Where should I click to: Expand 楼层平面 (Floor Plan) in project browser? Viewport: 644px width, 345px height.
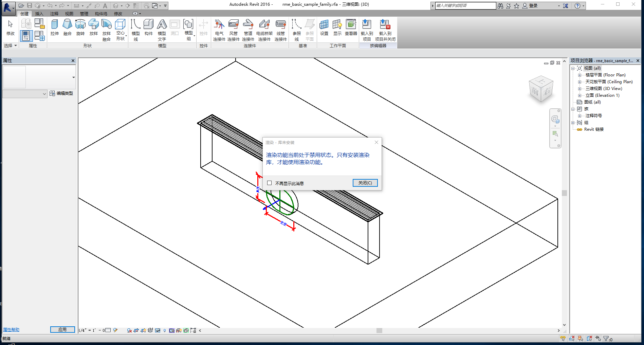580,75
